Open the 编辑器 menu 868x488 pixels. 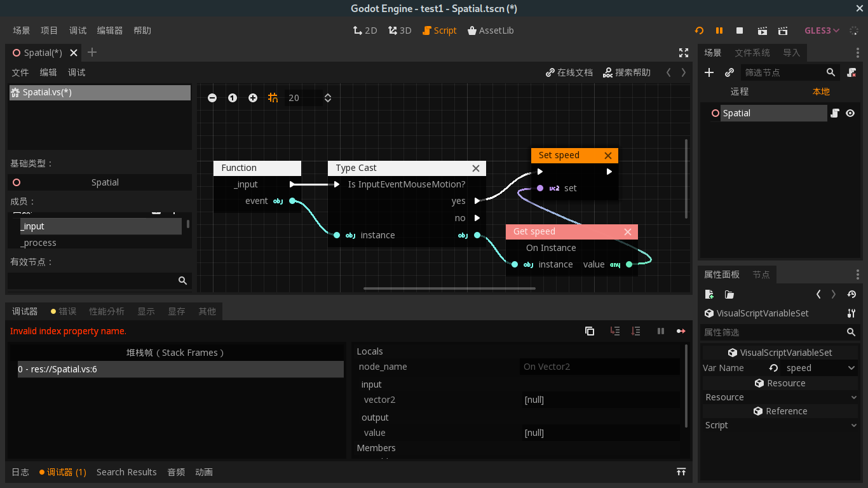(x=110, y=30)
